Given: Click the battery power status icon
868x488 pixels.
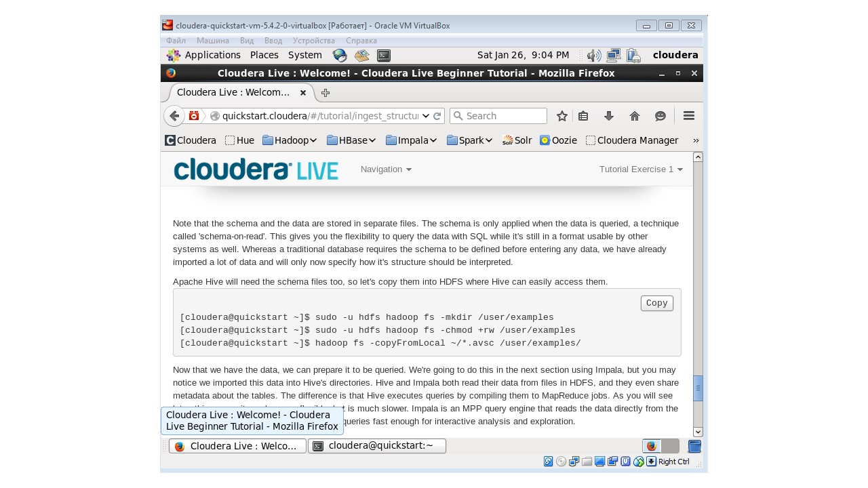Looking at the screenshot, I should 633,56.
